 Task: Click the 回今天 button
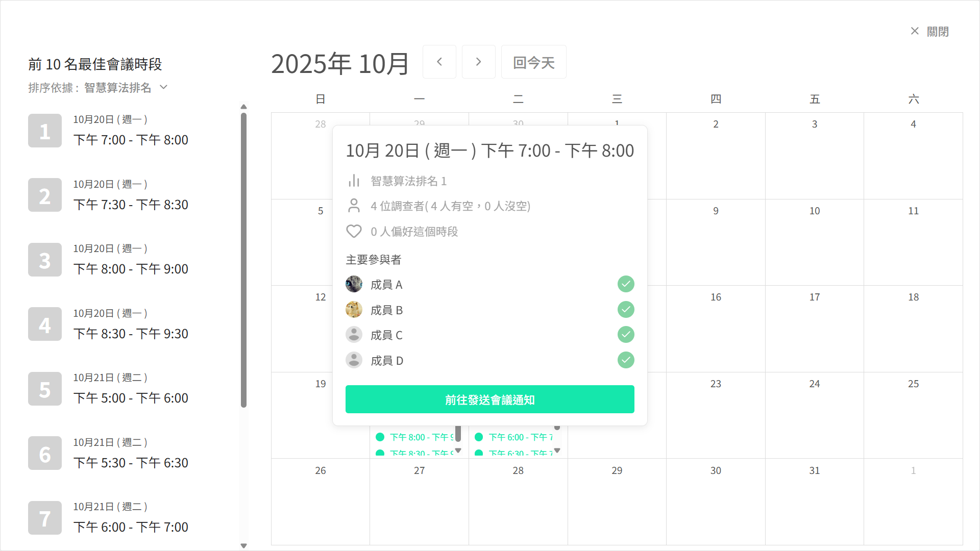[x=533, y=61]
